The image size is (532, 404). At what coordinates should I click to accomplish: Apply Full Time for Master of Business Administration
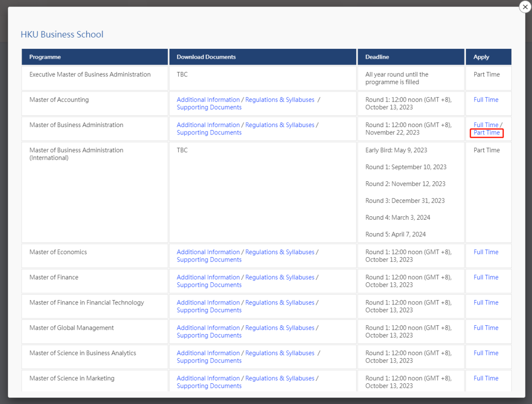(486, 125)
